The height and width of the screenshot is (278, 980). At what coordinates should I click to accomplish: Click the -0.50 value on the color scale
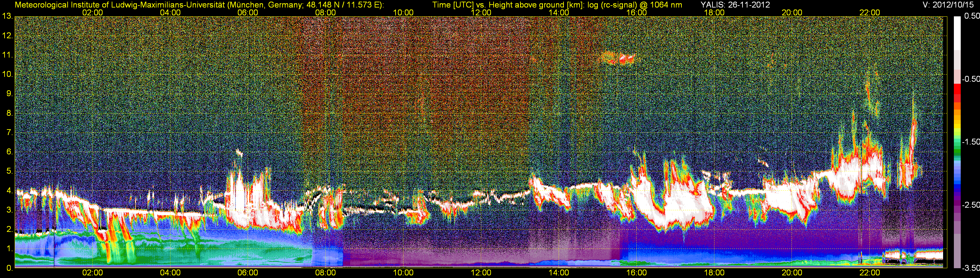pos(970,79)
